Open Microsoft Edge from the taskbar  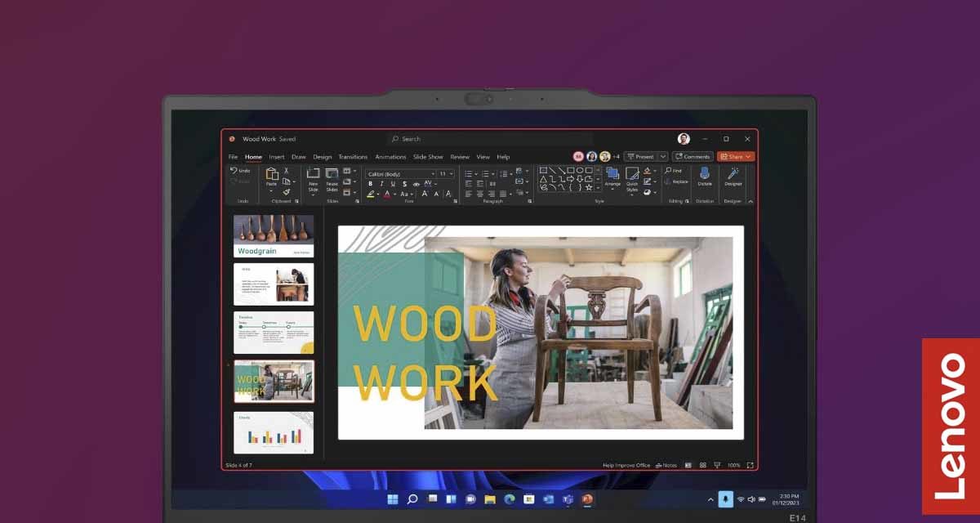point(509,499)
